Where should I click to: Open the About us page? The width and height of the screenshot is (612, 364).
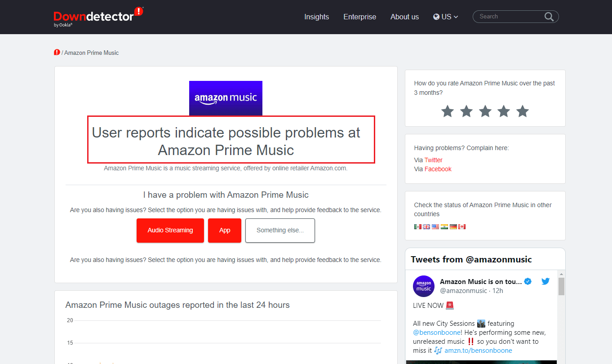(x=404, y=17)
